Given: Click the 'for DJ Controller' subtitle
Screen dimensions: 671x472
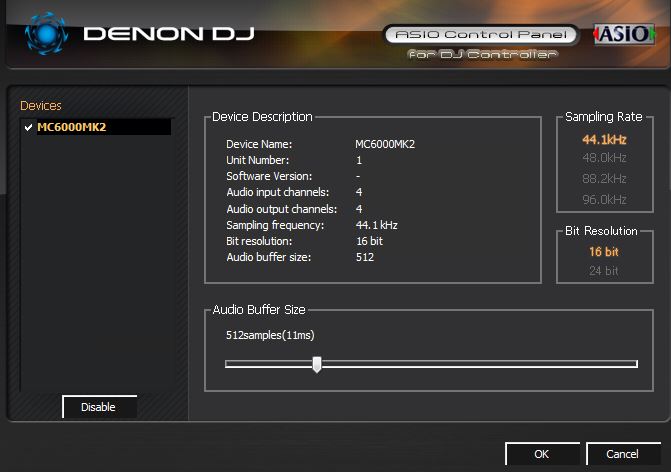Looking at the screenshot, I should 482,54.
